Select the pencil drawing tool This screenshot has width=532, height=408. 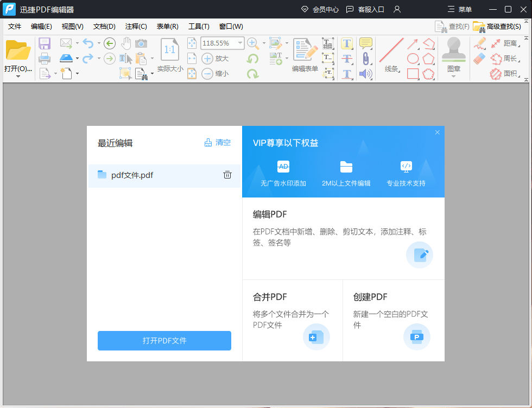click(x=480, y=43)
